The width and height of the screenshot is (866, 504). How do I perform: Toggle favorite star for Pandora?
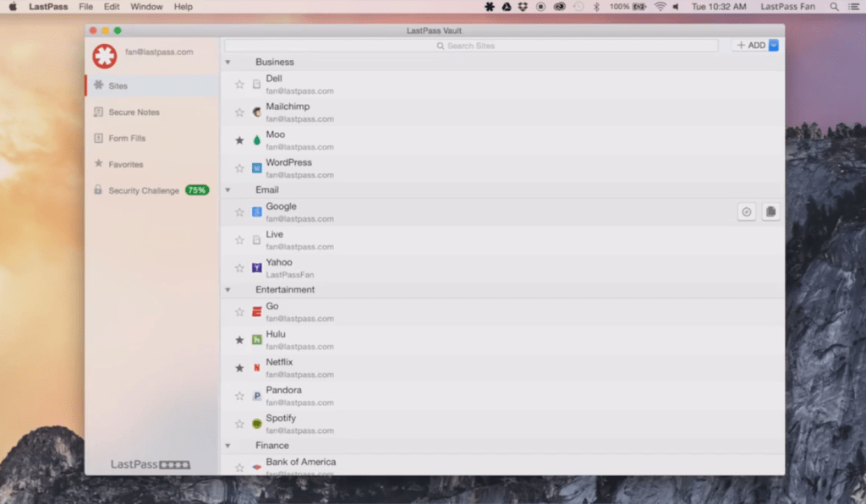click(x=239, y=396)
